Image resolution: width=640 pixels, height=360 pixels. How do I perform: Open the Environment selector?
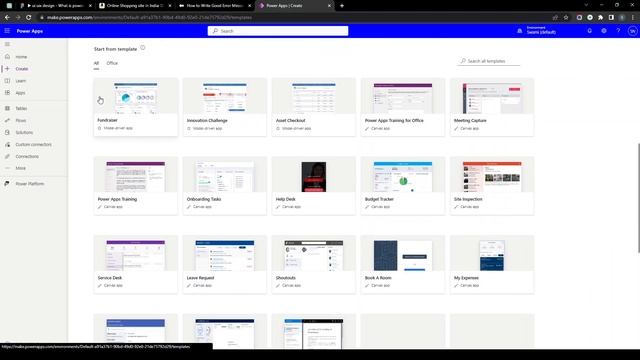click(537, 31)
